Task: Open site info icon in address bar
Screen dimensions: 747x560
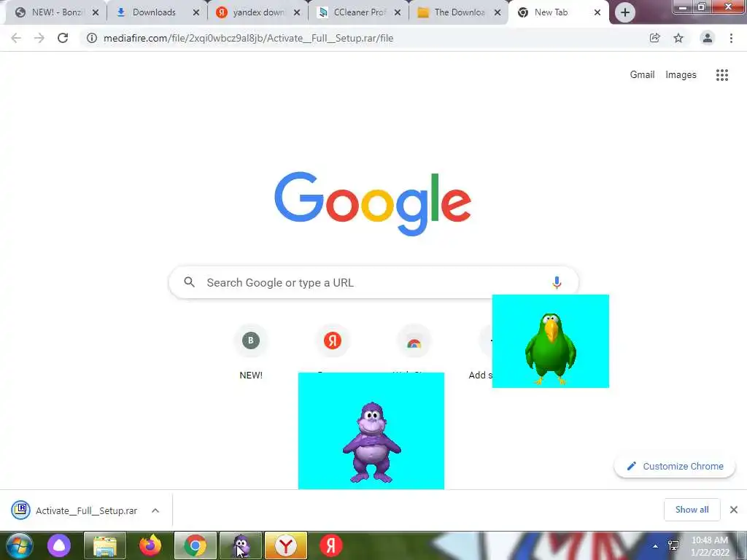Action: coord(91,38)
